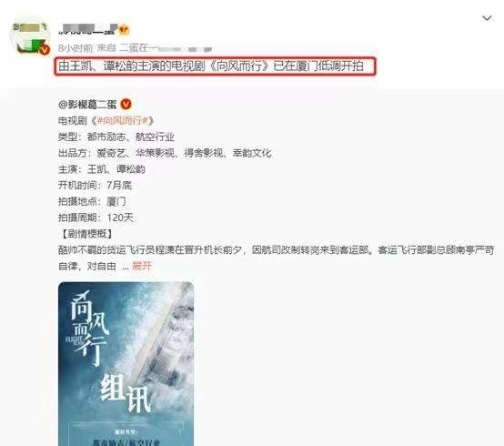Open the 向风而行 组讯 poster image

126,364
